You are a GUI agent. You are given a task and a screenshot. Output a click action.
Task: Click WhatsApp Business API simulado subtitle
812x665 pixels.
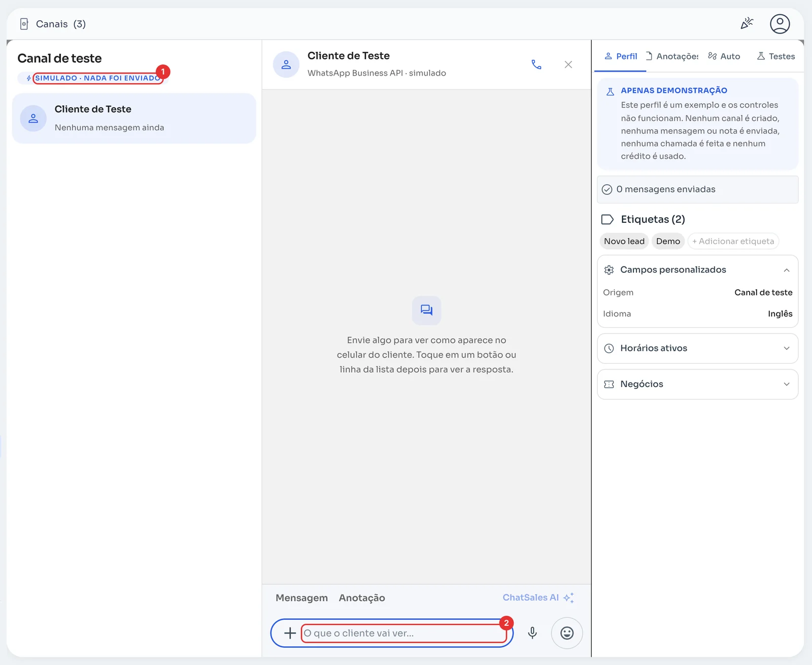377,73
